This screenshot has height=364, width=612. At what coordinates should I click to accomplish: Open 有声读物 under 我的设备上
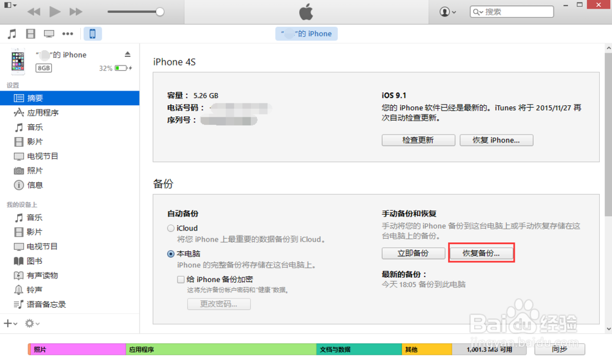pos(70,275)
